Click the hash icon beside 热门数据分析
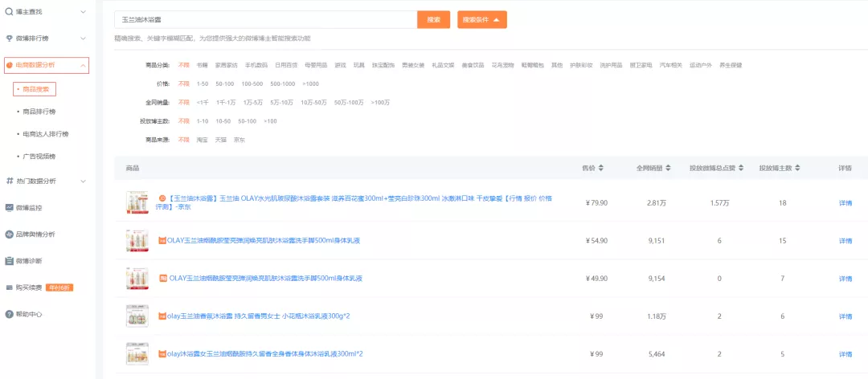 9,181
